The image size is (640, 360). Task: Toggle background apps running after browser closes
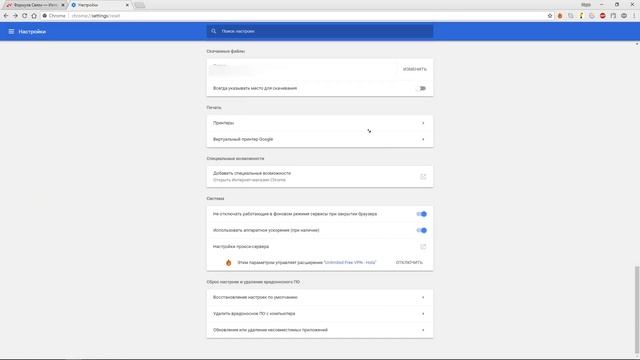click(422, 214)
